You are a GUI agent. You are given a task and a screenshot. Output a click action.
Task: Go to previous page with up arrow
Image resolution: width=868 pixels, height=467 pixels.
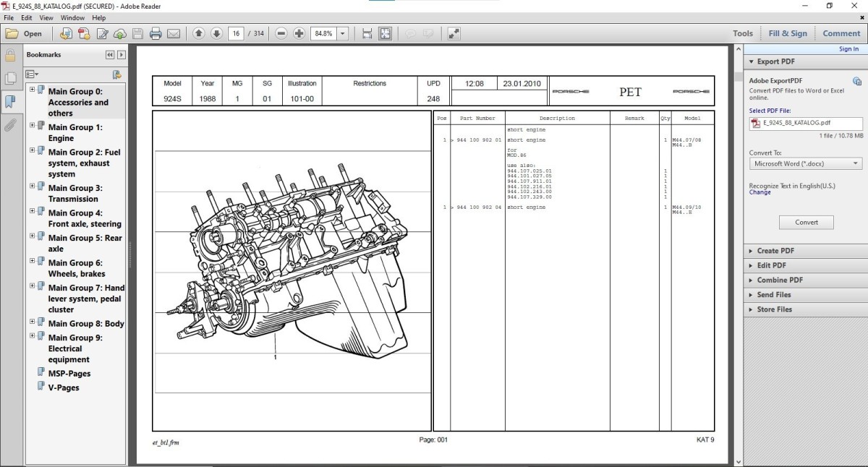coord(198,33)
